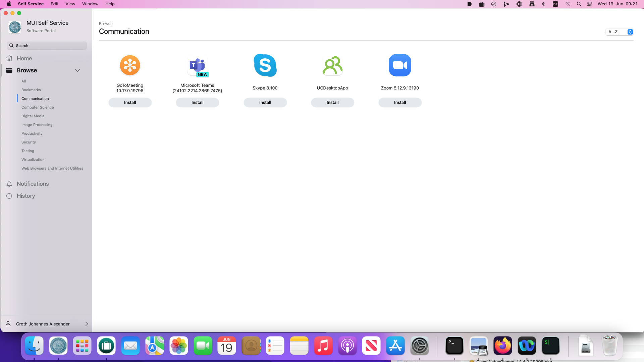The height and width of the screenshot is (362, 644).
Task: Click the sidebar Search field
Action: [47, 46]
